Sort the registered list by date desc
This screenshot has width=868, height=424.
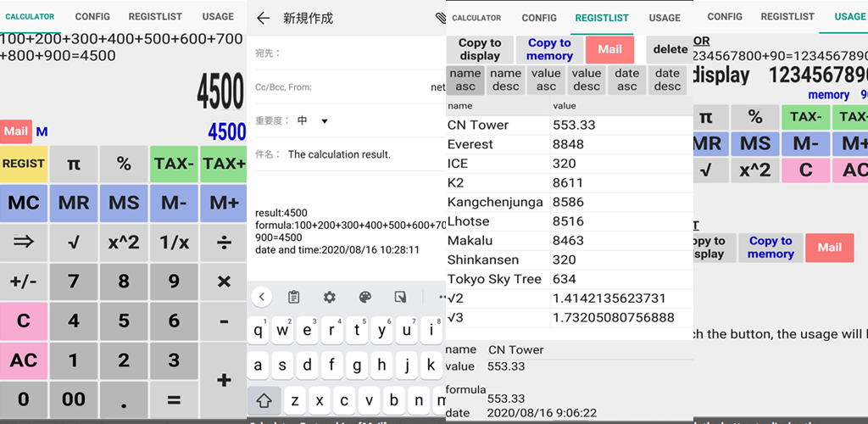click(x=668, y=80)
